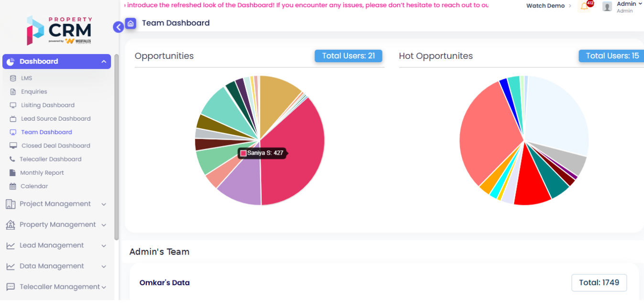Click the Total Users: 21 button
This screenshot has height=303, width=644.
click(x=349, y=56)
